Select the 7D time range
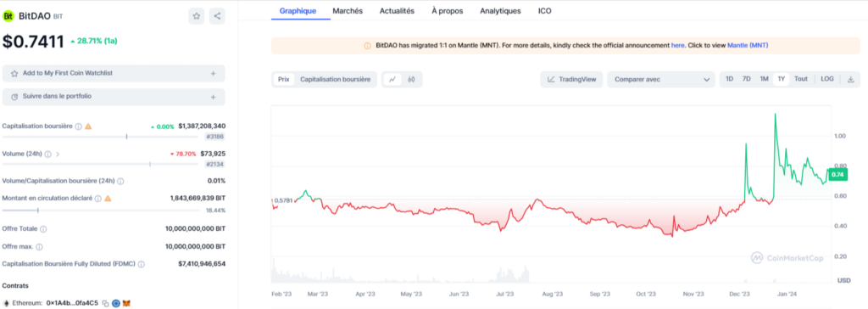This screenshot has height=309, width=868. (746, 79)
